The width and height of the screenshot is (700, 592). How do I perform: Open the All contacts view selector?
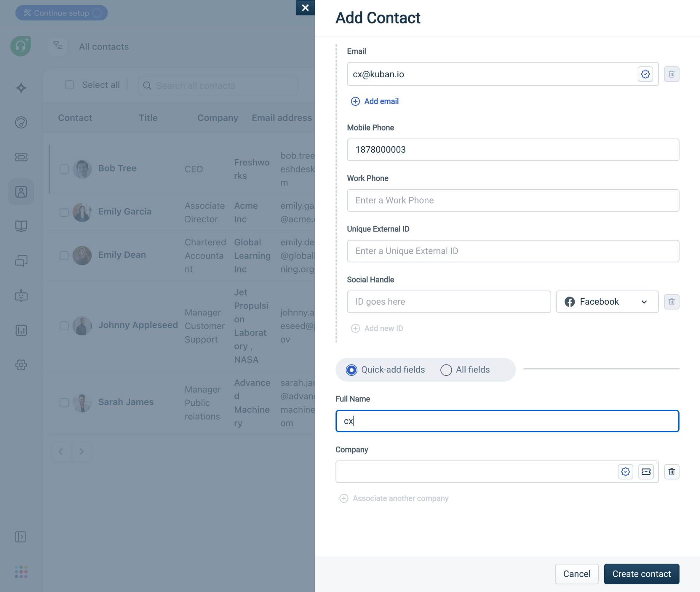104,47
